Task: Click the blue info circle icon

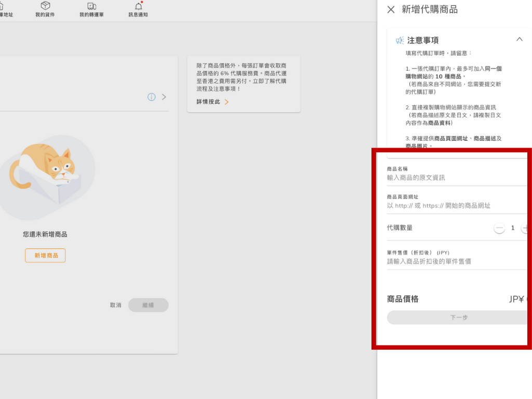Action: 151,97
